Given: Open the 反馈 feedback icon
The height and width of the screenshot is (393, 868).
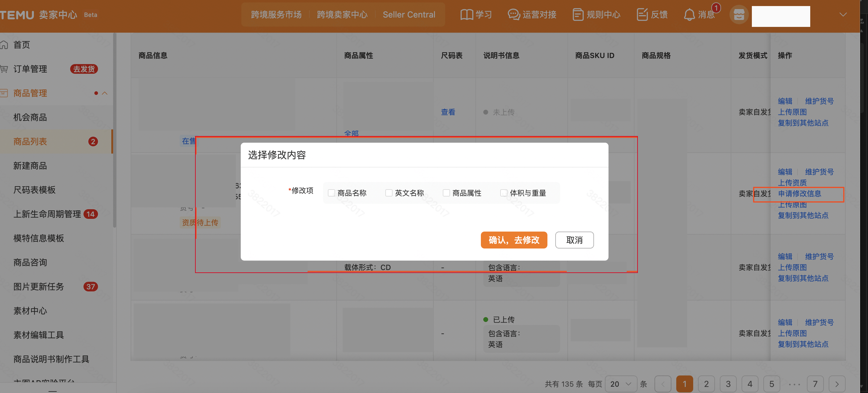Looking at the screenshot, I should coord(642,15).
